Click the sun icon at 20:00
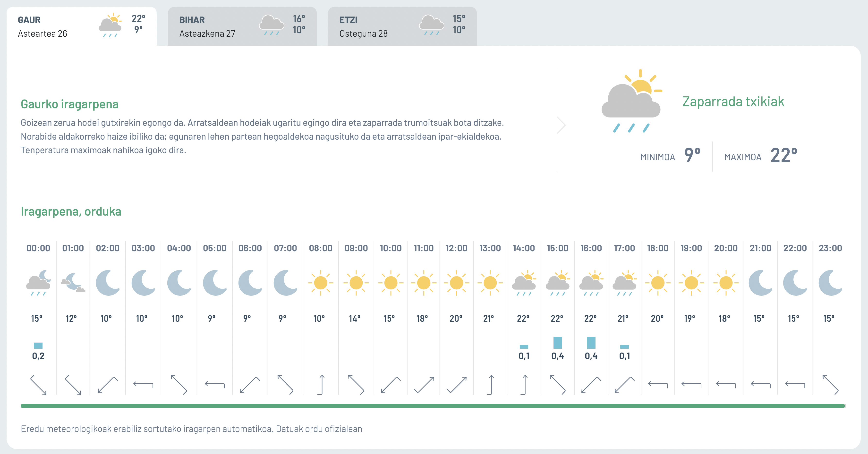Viewport: 868px width, 454px height. tap(726, 283)
